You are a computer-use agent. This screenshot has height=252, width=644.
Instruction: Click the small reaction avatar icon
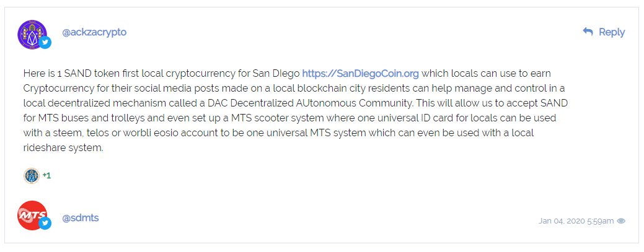(x=32, y=176)
